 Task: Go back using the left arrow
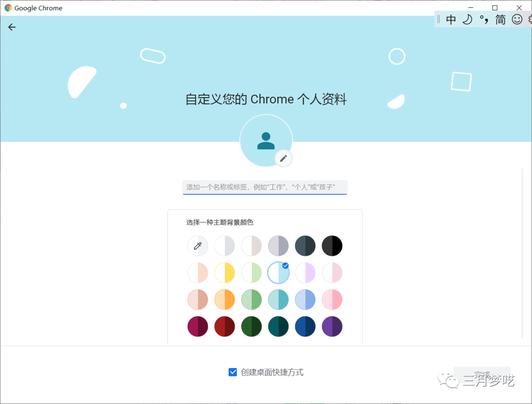click(12, 27)
